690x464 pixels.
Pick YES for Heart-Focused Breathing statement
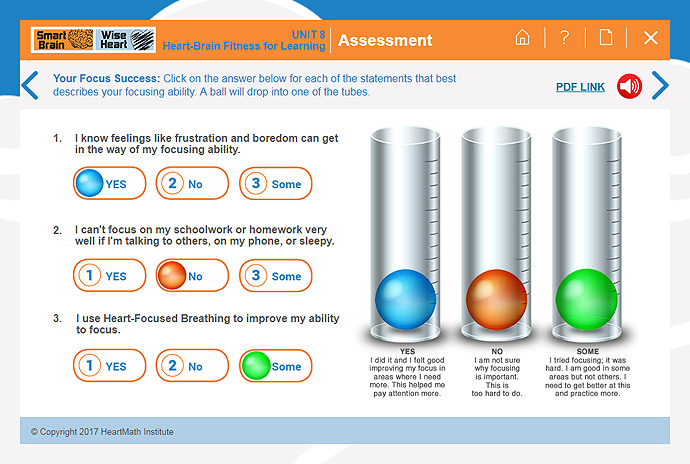[x=110, y=365]
